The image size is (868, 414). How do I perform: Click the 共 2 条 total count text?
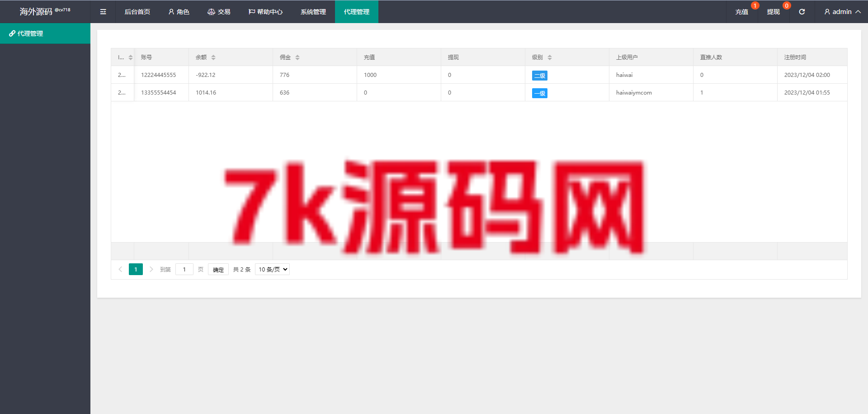tap(242, 269)
